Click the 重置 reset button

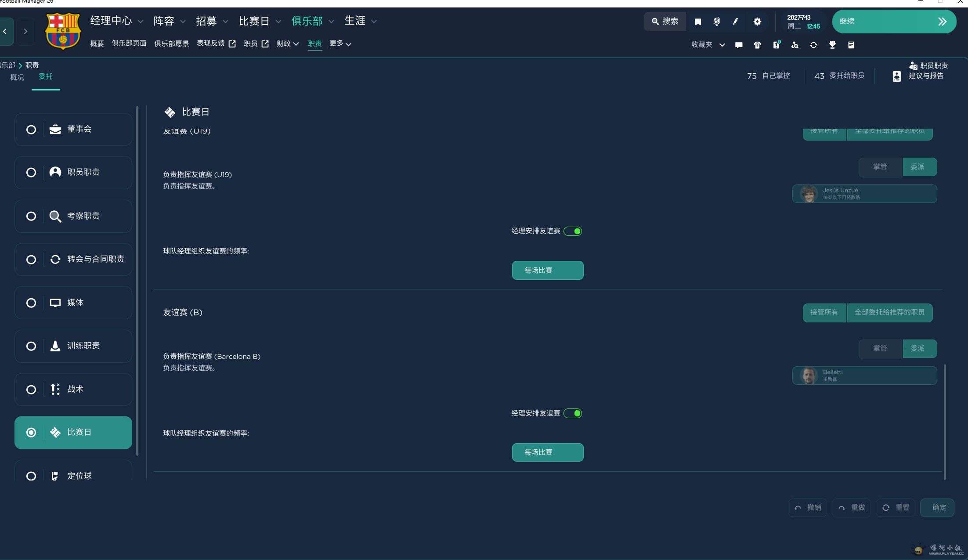click(896, 508)
